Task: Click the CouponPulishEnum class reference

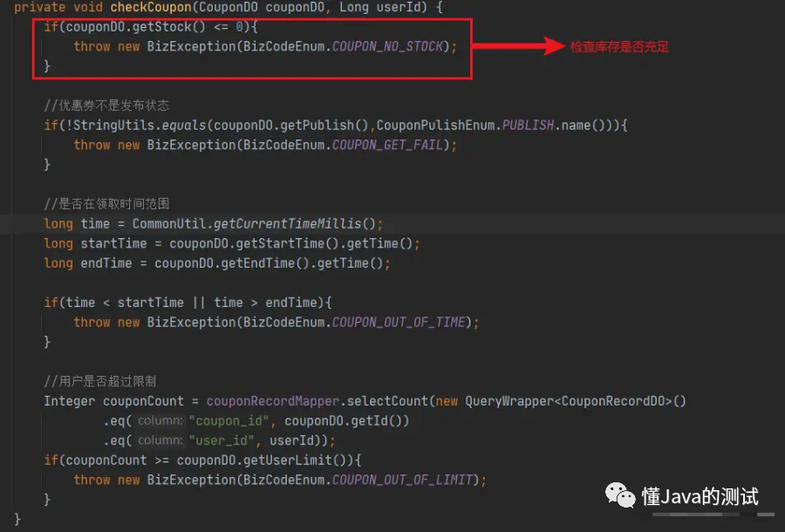Action: click(x=435, y=125)
